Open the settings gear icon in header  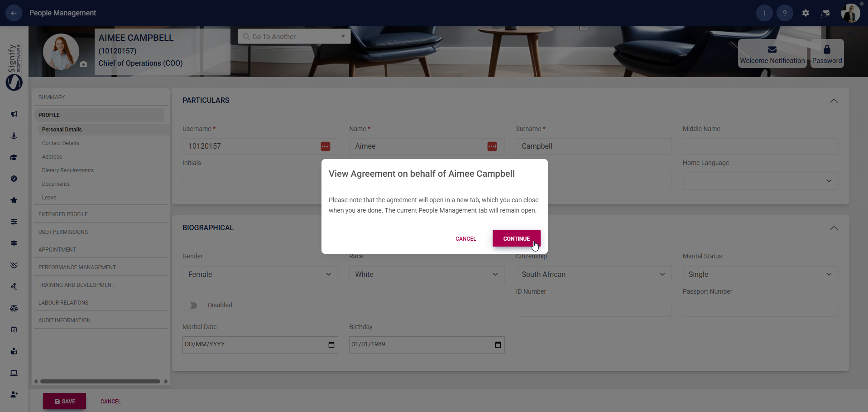tap(806, 13)
